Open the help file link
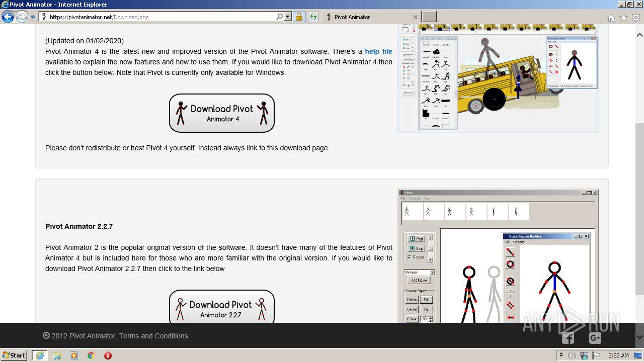Image resolution: width=644 pixels, height=362 pixels. coord(378,51)
